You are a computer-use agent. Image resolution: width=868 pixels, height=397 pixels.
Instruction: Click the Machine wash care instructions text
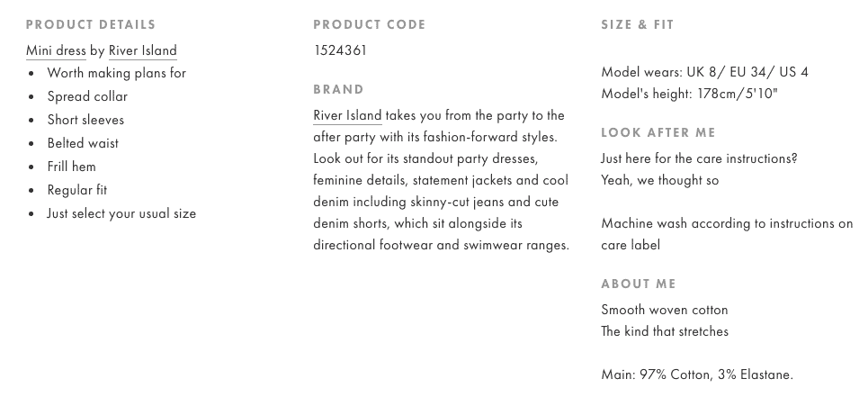tap(727, 223)
